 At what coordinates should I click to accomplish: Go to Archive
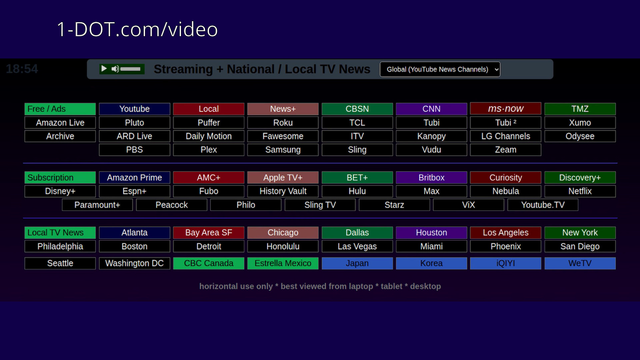click(x=60, y=136)
